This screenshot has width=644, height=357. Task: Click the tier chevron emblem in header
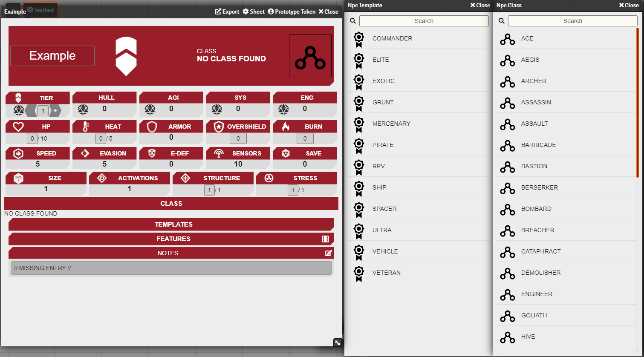pyautogui.click(x=126, y=56)
